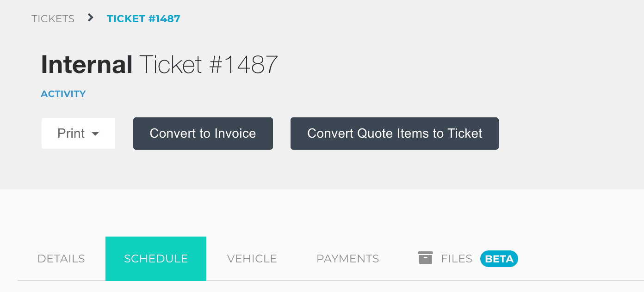Click the breadcrumb chevron separator arrow

[x=91, y=18]
